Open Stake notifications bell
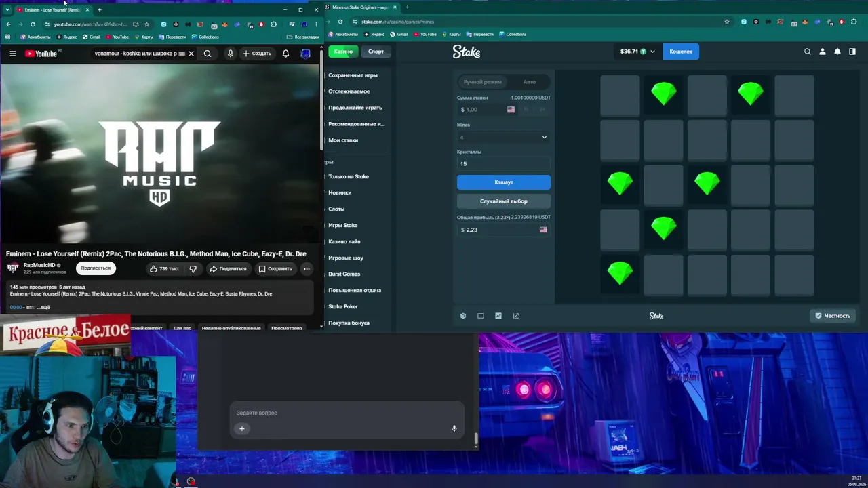Image resolution: width=868 pixels, height=488 pixels. [x=837, y=52]
